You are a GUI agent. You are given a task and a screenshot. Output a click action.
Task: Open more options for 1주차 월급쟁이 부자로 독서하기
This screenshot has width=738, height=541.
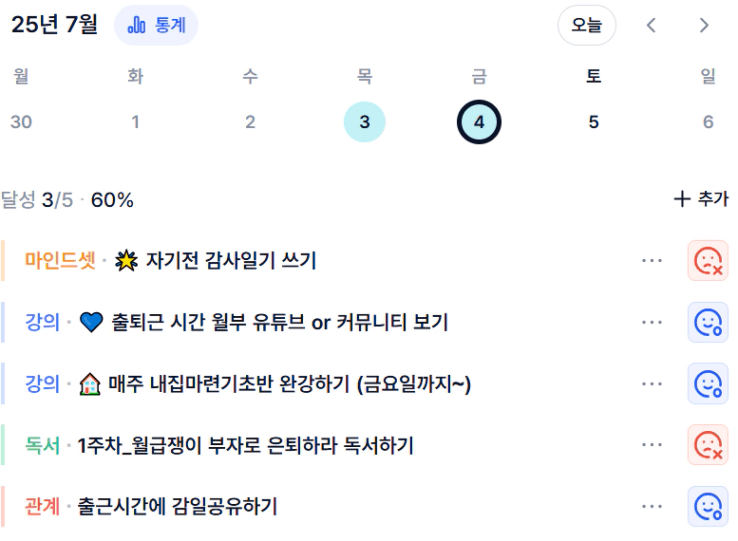tap(652, 445)
